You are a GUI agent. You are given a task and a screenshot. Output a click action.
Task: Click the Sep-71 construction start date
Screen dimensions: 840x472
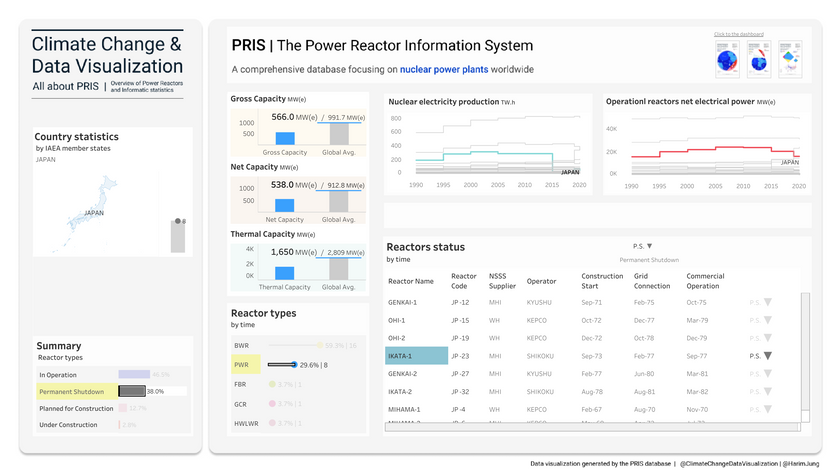click(591, 302)
